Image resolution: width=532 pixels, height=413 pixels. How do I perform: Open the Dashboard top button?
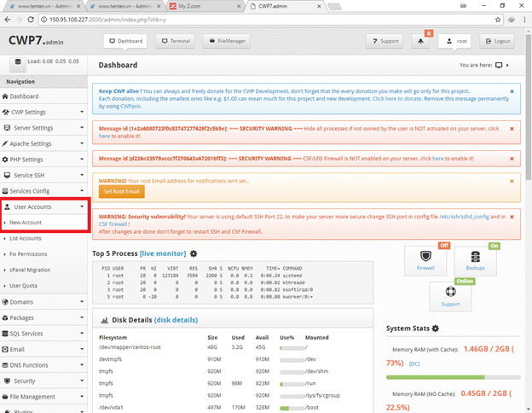tap(125, 41)
